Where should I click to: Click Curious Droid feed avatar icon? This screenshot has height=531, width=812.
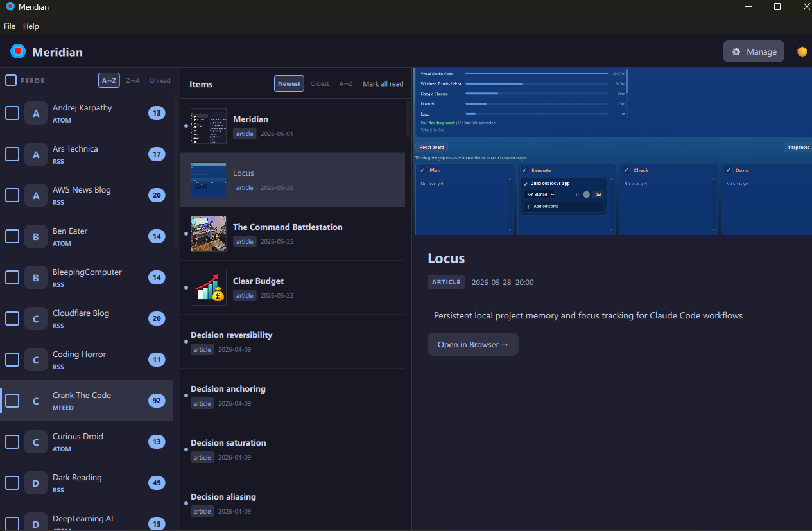tap(36, 442)
